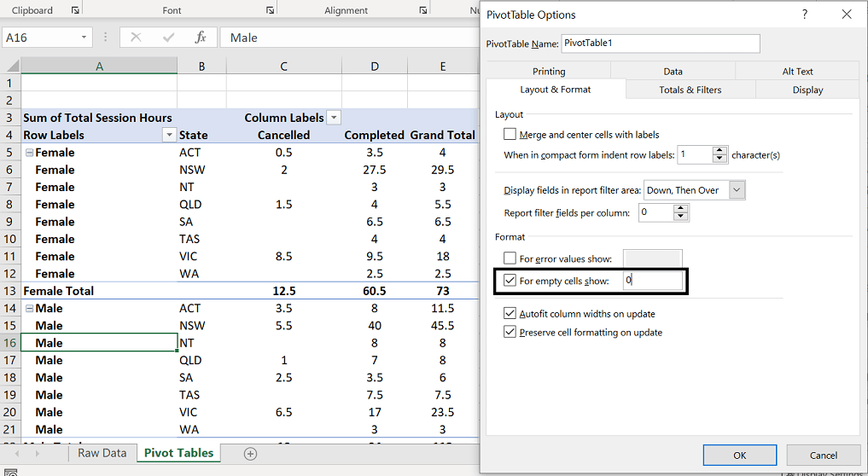Toggle Preserve cell formatting on update
The height and width of the screenshot is (476, 868).
(510, 332)
